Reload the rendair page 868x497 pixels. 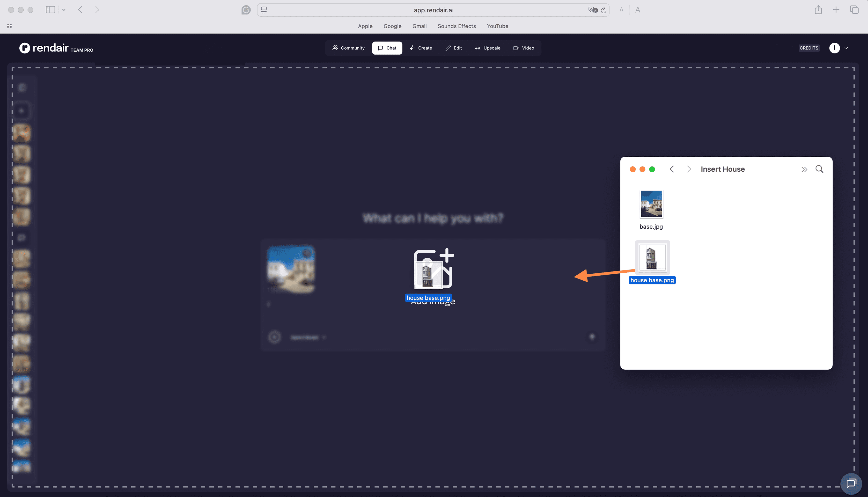603,10
